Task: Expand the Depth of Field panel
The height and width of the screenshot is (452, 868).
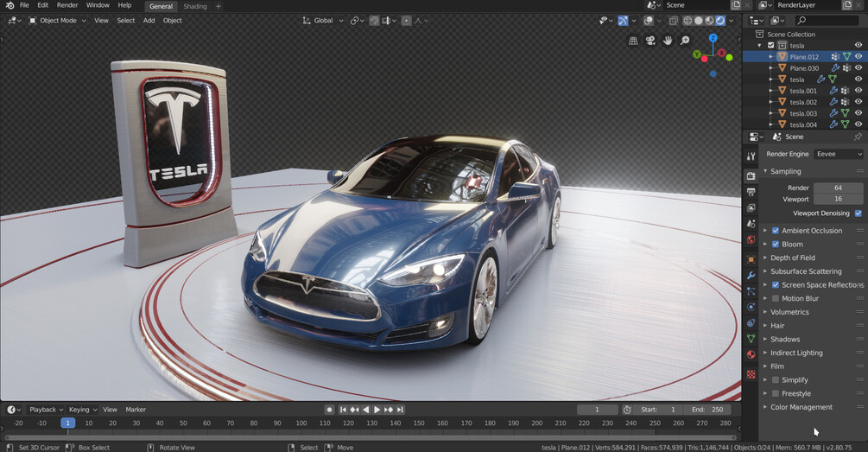Action: [x=765, y=258]
